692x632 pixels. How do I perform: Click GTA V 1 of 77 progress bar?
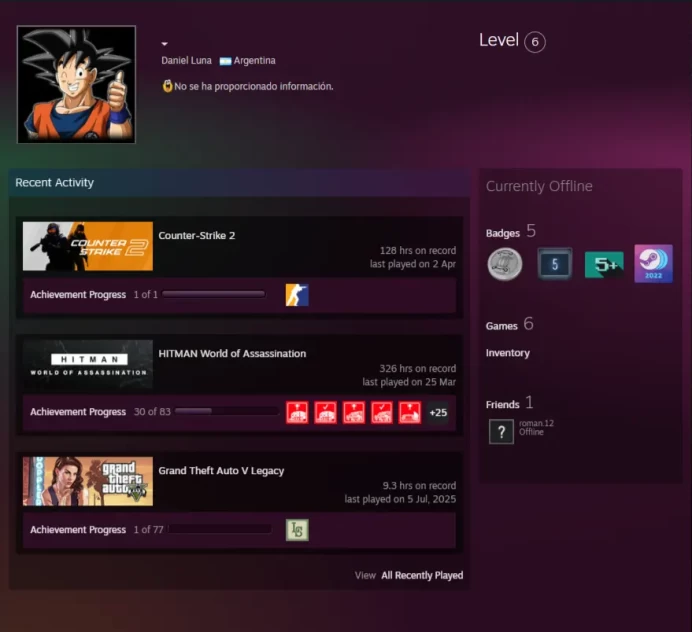pyautogui.click(x=220, y=529)
